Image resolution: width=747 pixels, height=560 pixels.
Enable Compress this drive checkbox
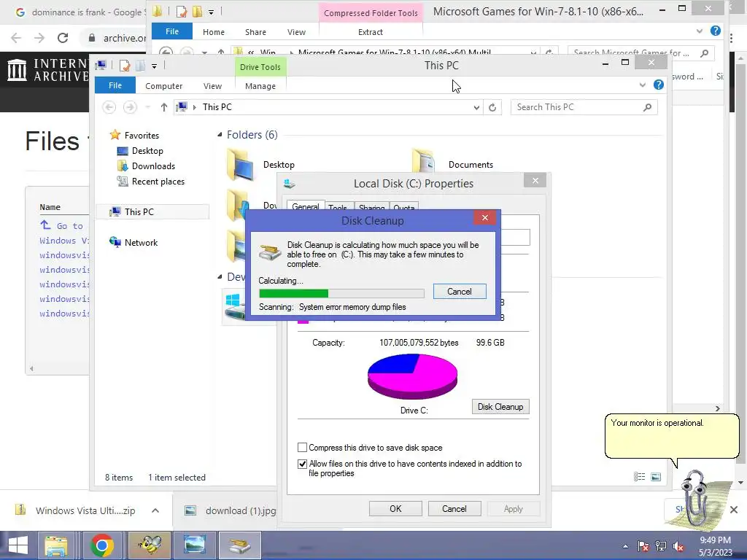(x=302, y=448)
